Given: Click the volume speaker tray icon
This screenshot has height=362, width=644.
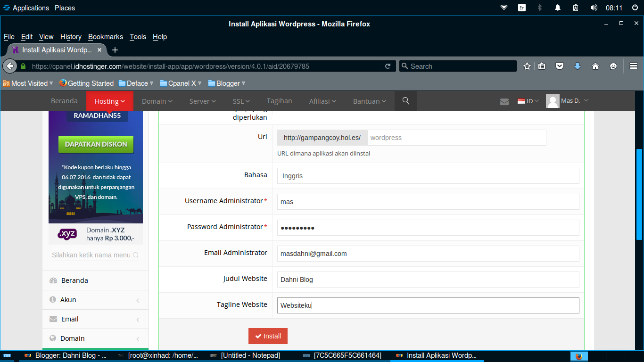Looking at the screenshot, I should tap(594, 8).
